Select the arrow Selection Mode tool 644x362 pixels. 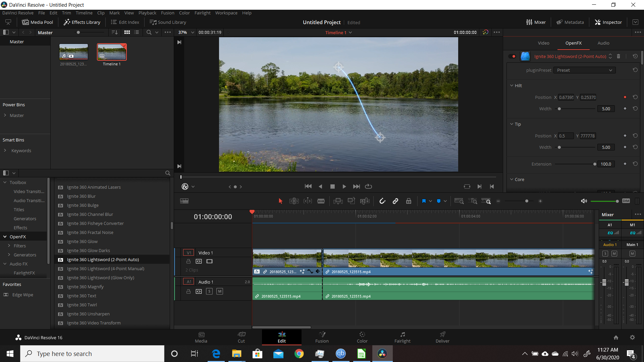click(280, 201)
